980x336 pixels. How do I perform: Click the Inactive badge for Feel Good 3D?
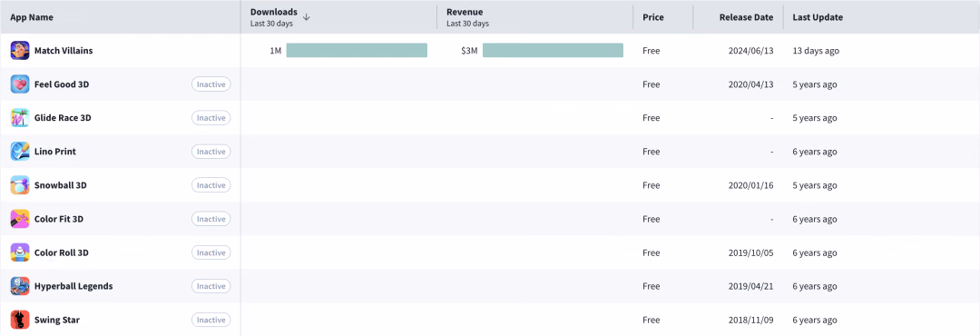point(211,84)
